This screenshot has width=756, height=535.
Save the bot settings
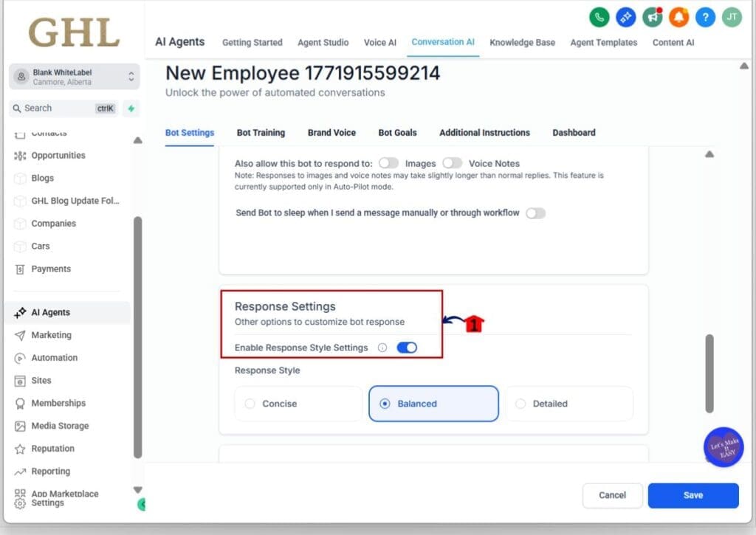pyautogui.click(x=693, y=495)
